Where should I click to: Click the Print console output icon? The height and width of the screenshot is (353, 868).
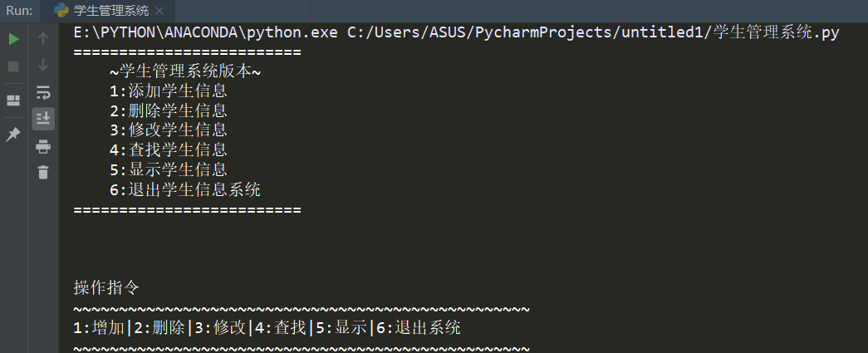(43, 147)
